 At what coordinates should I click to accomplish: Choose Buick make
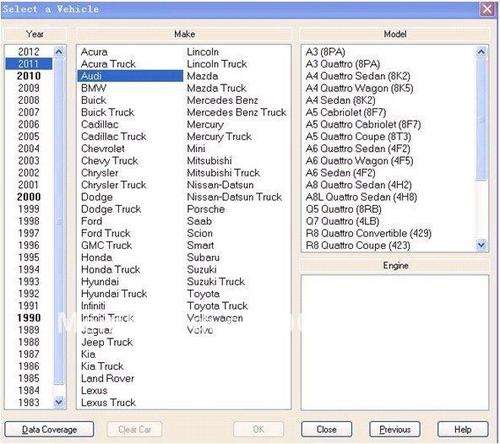pos(94,100)
